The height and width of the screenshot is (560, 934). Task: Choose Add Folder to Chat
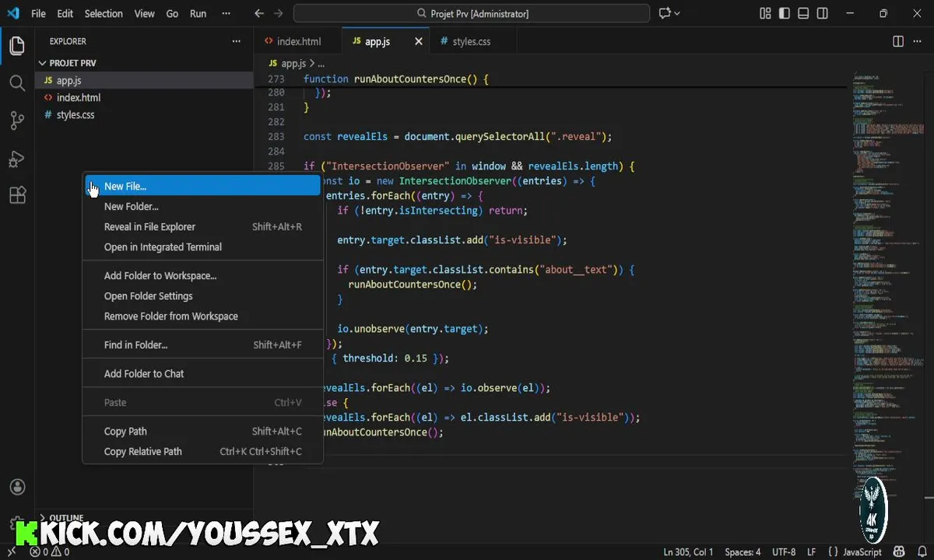point(202,373)
